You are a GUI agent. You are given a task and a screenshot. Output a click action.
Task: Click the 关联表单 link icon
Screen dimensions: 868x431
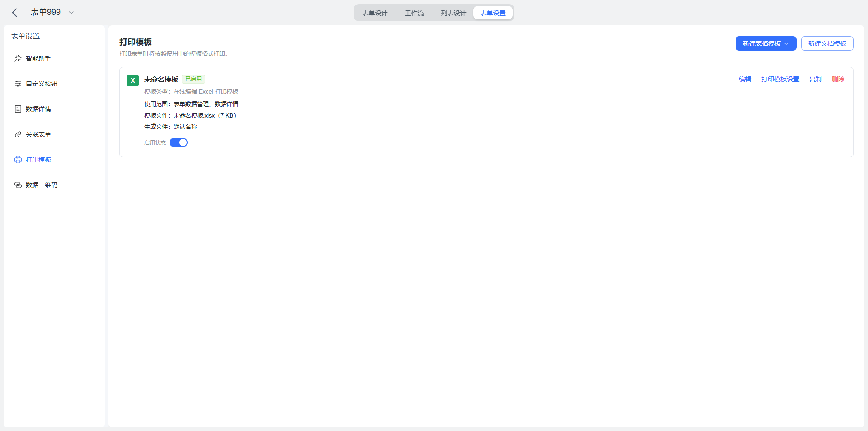tap(18, 134)
